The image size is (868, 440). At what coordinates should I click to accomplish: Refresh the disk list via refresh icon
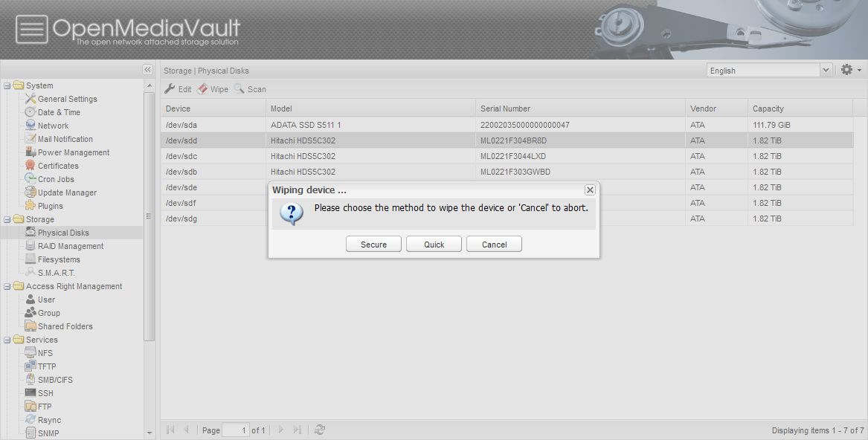[x=319, y=430]
